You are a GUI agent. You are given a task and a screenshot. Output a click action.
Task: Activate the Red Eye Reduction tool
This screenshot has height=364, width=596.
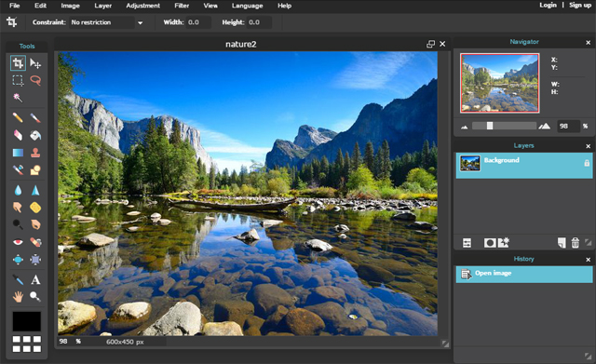[x=18, y=242]
